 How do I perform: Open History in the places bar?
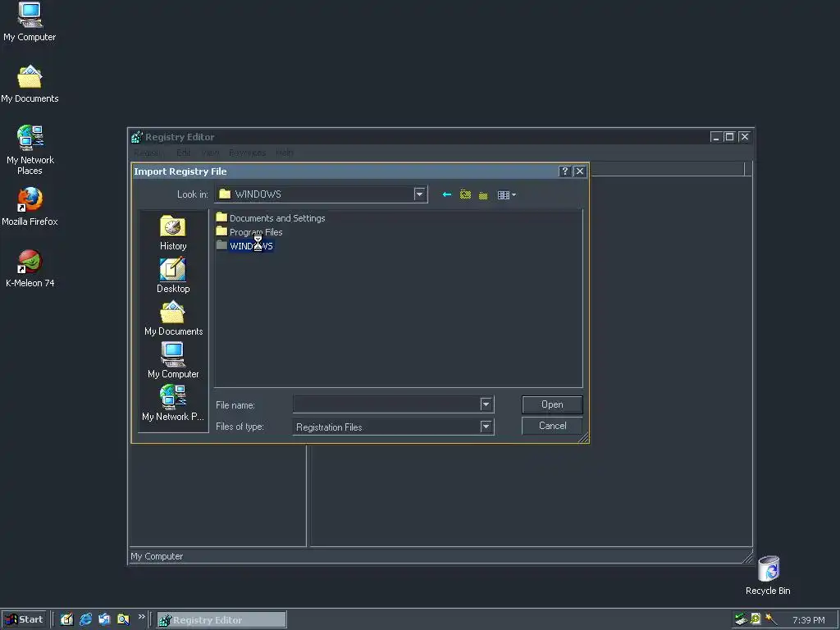[x=173, y=233]
